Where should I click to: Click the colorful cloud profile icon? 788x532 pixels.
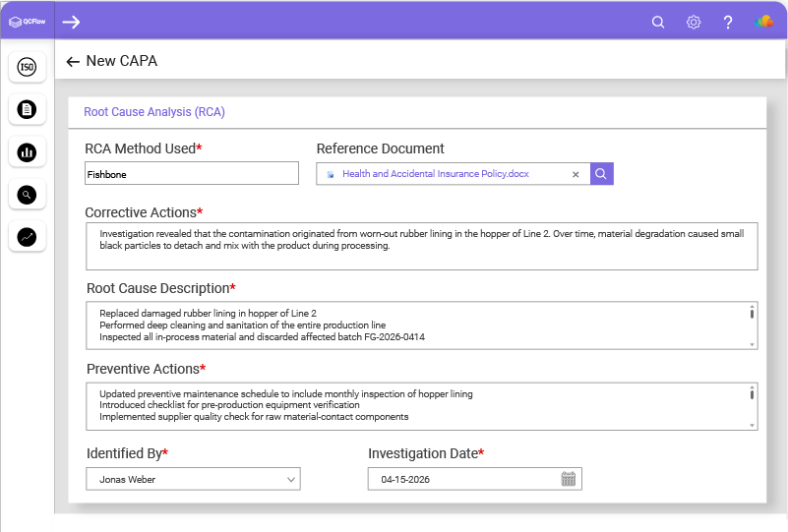tap(763, 22)
